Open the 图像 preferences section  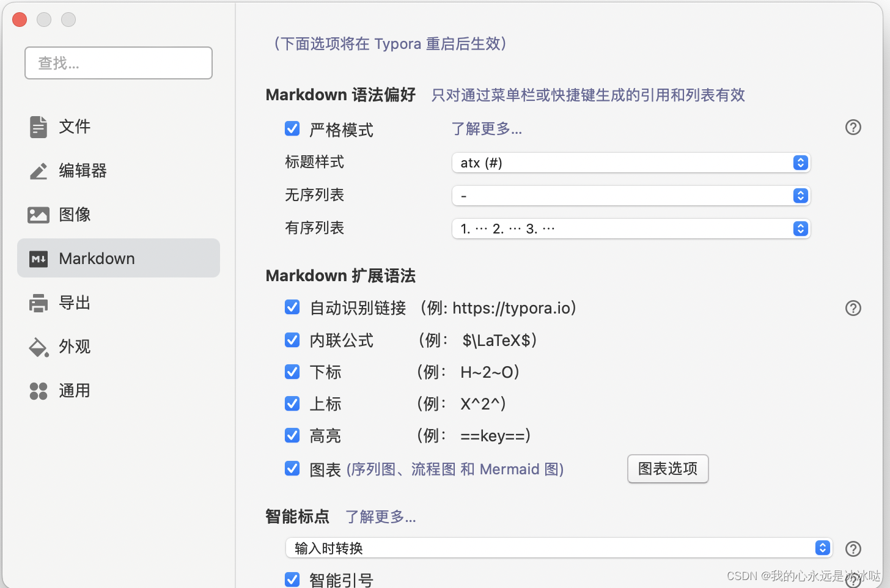pyautogui.click(x=119, y=215)
